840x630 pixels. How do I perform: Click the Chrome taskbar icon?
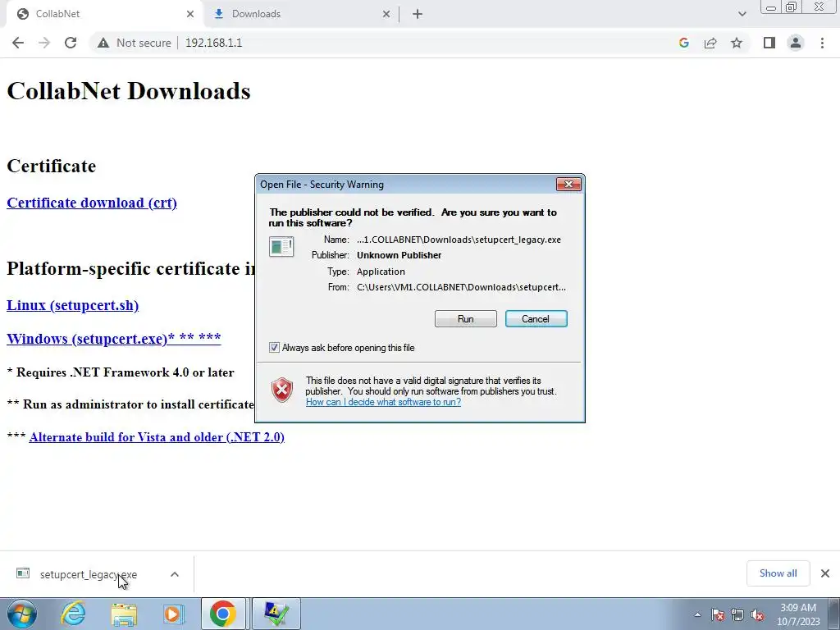pos(223,614)
